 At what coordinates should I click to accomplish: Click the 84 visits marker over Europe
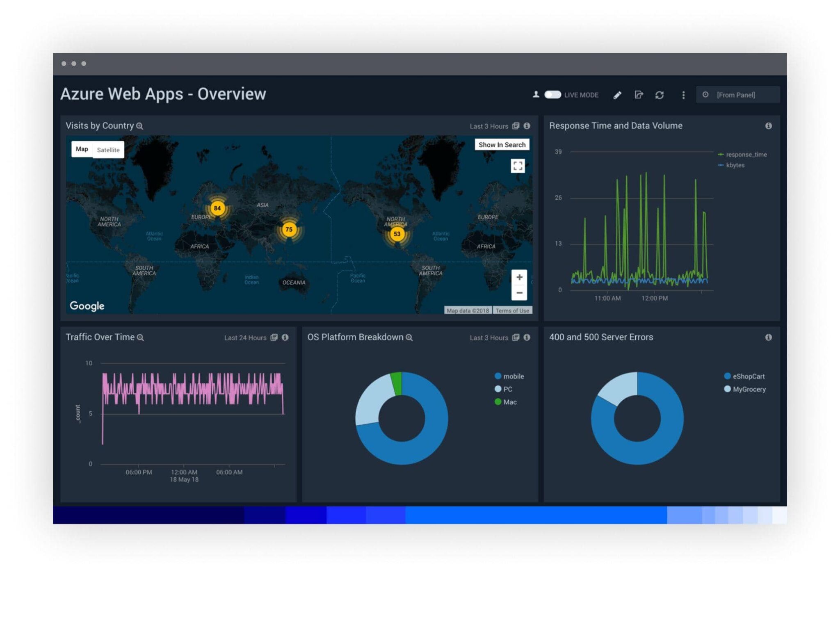pos(217,208)
